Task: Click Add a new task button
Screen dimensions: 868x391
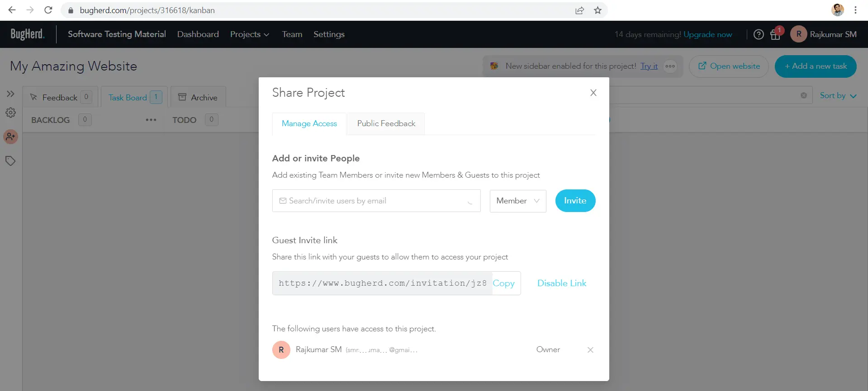Action: 816,66
